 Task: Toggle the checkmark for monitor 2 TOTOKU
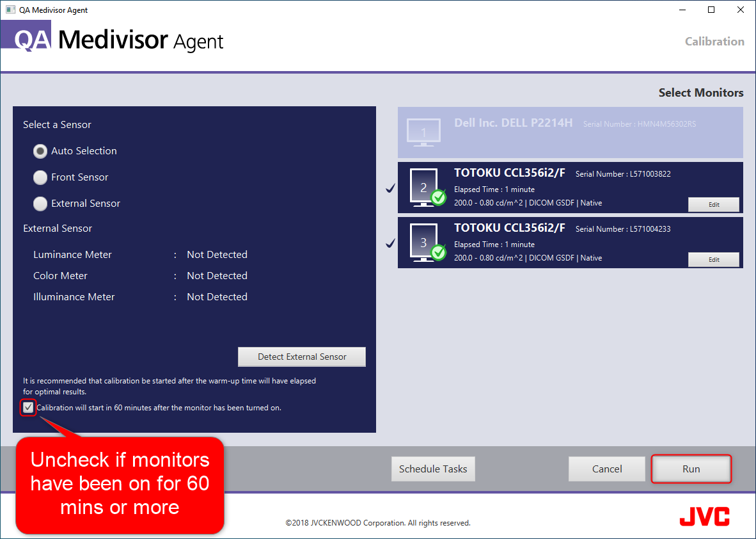click(391, 188)
